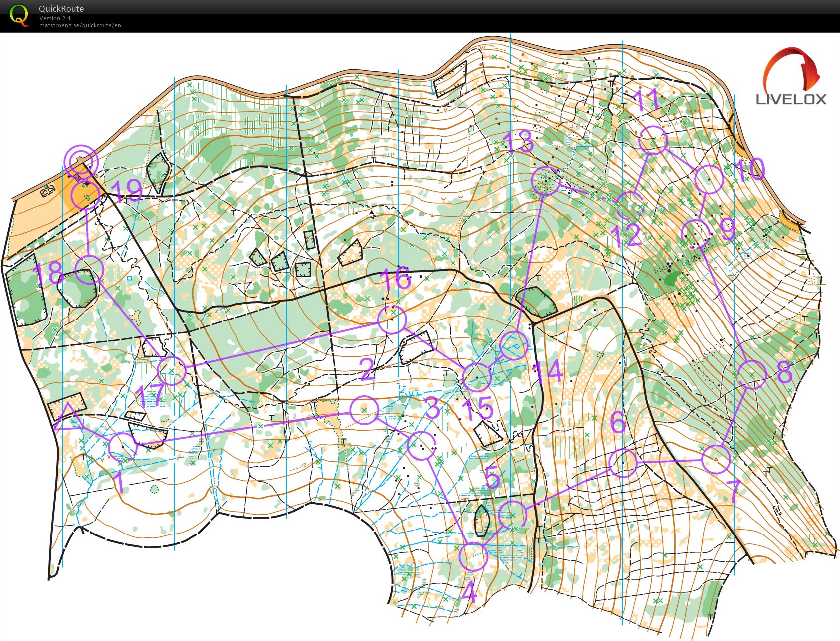
Task: Select control circle 10
Action: click(x=709, y=180)
